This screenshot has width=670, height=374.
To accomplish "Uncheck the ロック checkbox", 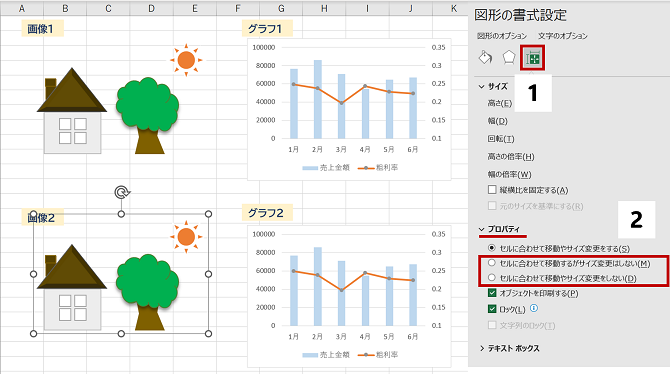I will (492, 309).
